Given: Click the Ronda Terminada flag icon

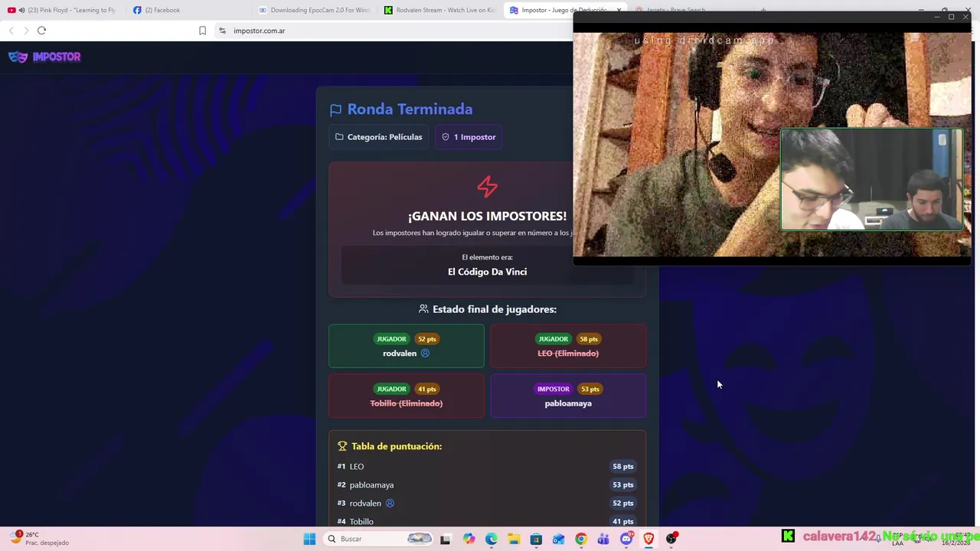Looking at the screenshot, I should (336, 110).
